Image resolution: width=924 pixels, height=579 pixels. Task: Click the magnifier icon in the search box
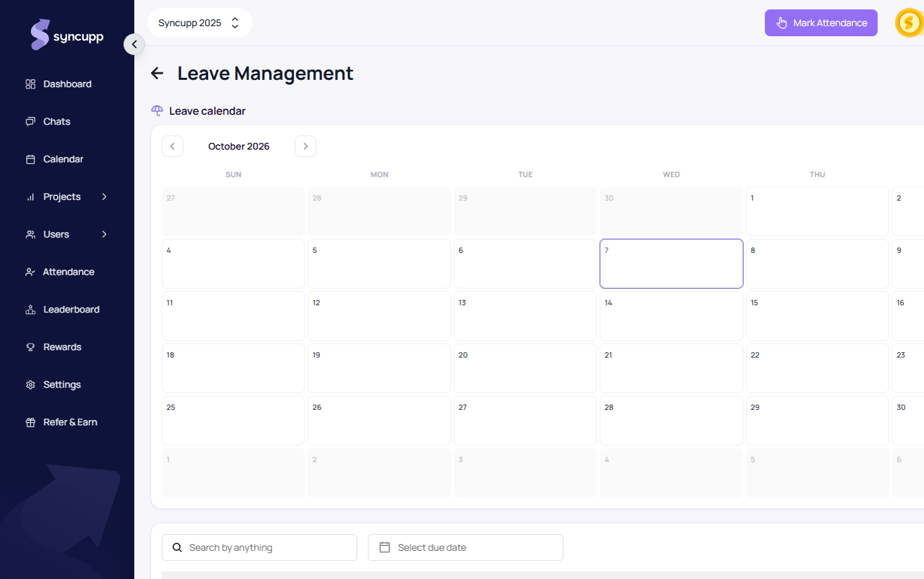(x=177, y=547)
